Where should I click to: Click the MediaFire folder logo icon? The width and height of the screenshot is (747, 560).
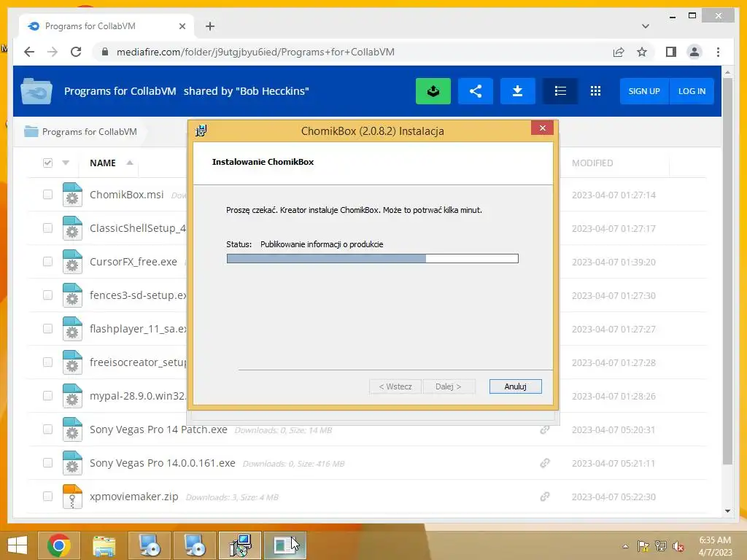36,91
